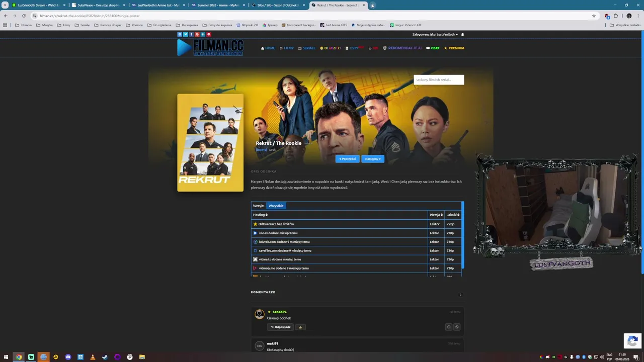Screen dimensions: 644x362
Task: Click 'Odpowiedz' under SenoXPL's comment
Action: pyautogui.click(x=280, y=327)
